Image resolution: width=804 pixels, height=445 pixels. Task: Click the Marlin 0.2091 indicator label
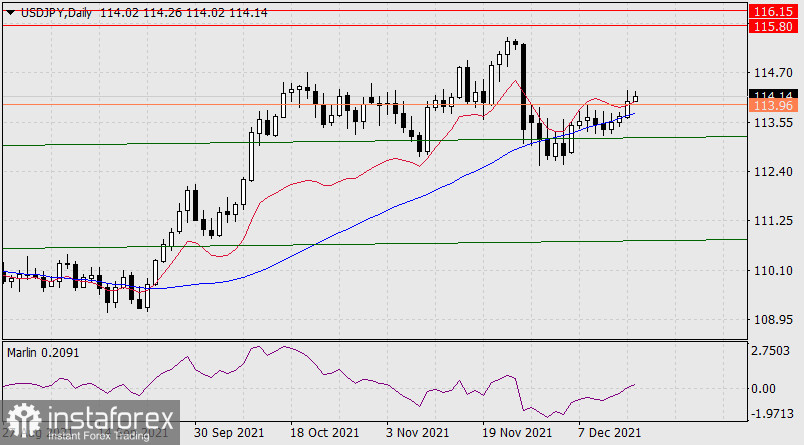(45, 352)
